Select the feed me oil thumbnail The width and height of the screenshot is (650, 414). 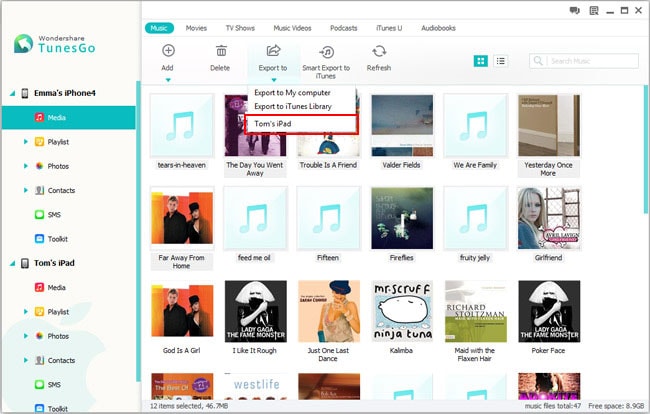click(255, 218)
